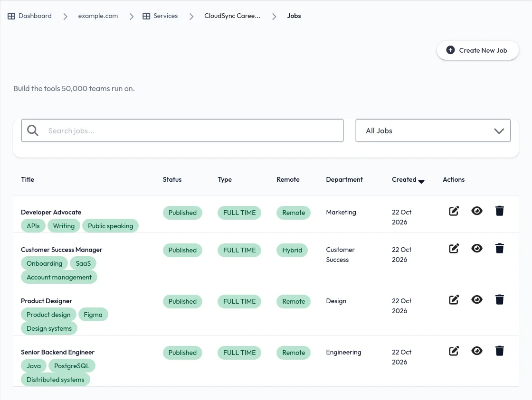The height and width of the screenshot is (400, 532).
Task: Click the Product Designer title
Action: coord(47,301)
